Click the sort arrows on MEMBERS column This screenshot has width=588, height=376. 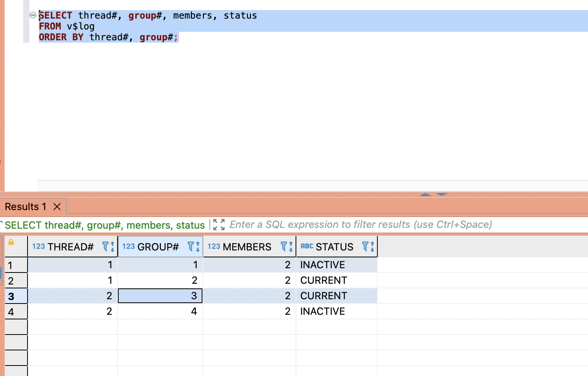coord(291,247)
